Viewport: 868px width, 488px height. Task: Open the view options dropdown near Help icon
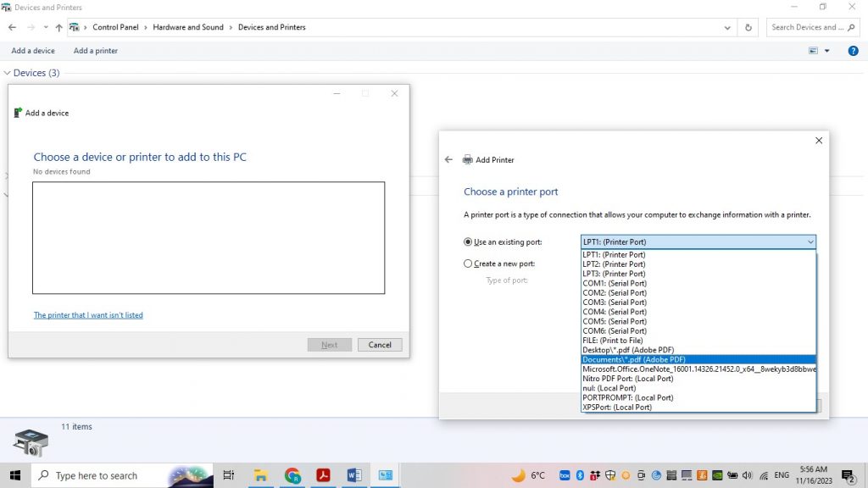coord(825,51)
